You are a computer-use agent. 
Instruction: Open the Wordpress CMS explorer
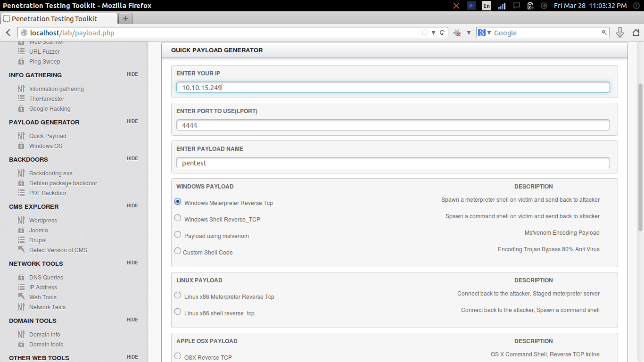coord(43,220)
